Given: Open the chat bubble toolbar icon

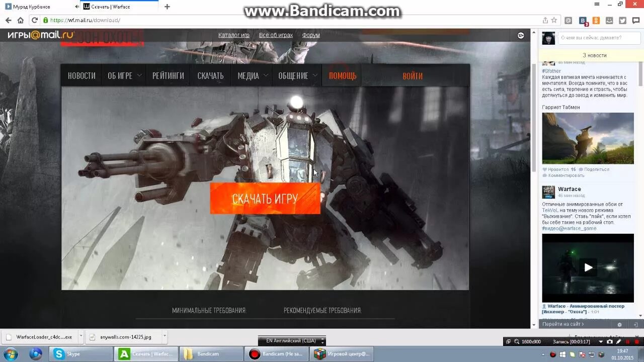Looking at the screenshot, I should click(x=636, y=21).
